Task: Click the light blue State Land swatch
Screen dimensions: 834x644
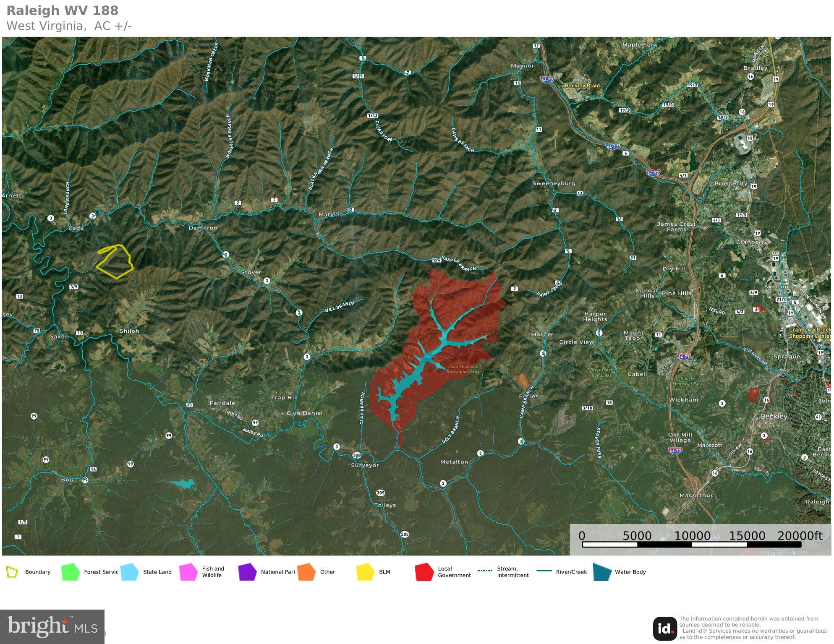Action: click(129, 572)
